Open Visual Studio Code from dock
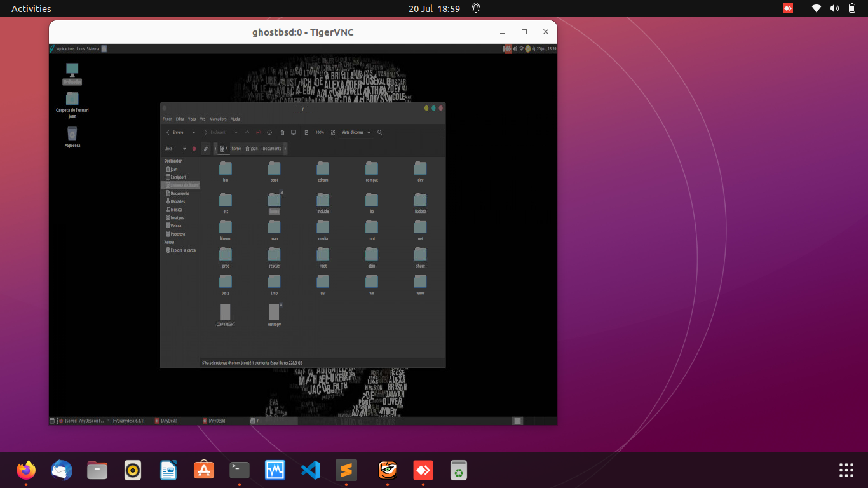868x488 pixels. click(311, 470)
